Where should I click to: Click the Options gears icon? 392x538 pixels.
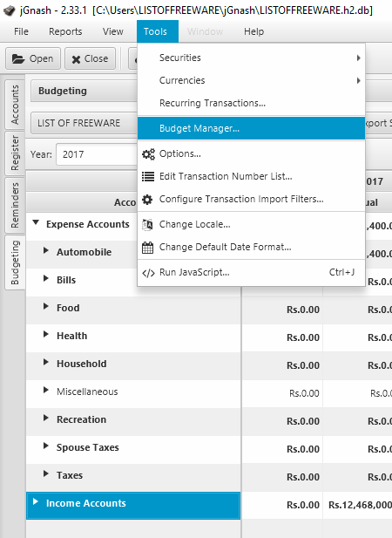click(x=148, y=154)
